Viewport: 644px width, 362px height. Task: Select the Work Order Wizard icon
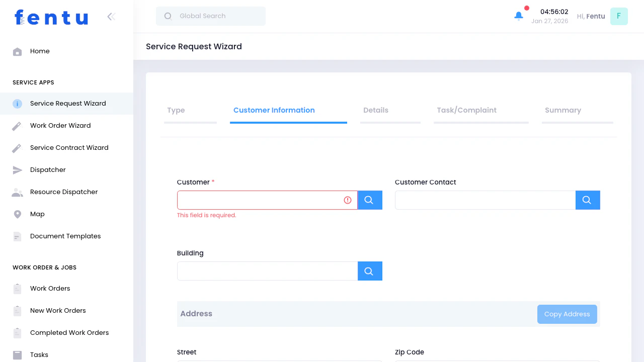[17, 125]
